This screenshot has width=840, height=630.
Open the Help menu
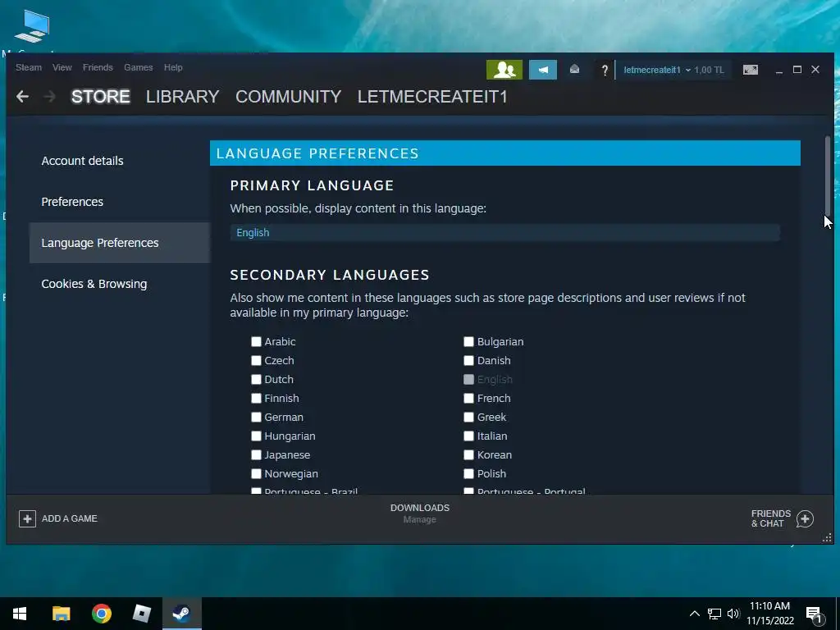(173, 67)
